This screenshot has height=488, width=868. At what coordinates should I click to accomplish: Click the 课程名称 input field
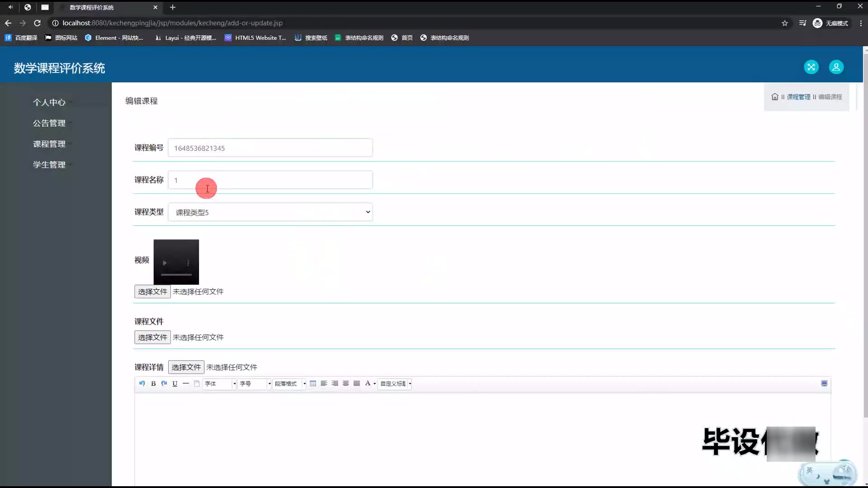coord(270,180)
